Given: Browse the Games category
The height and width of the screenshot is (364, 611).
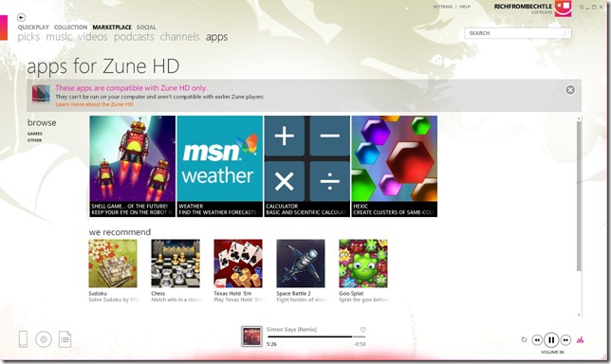Looking at the screenshot, I should coord(35,134).
